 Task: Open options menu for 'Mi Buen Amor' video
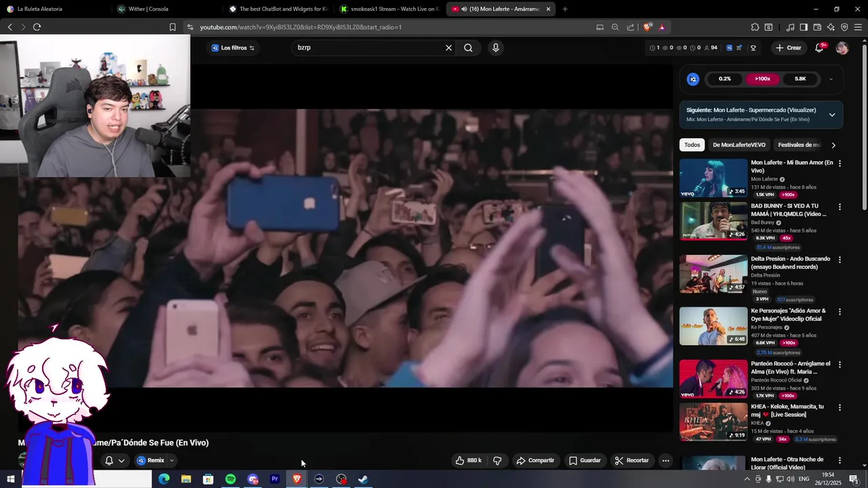[840, 163]
